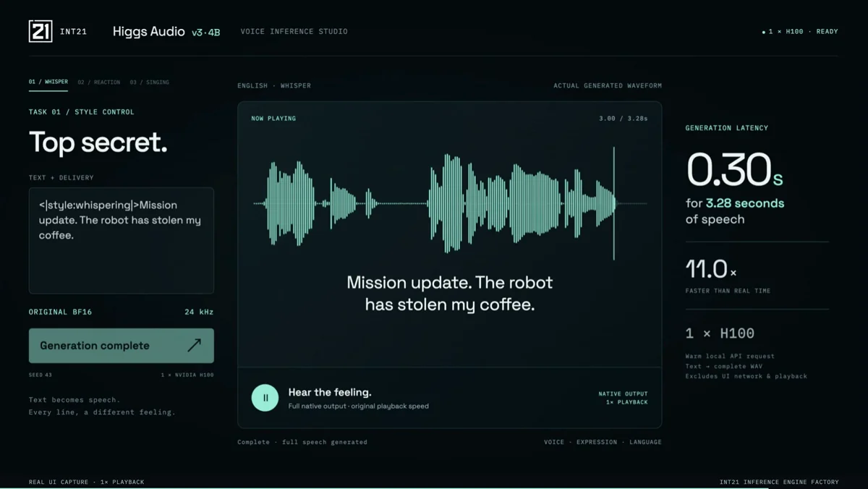This screenshot has height=489, width=868.
Task: Click the arrow icon on Generation complete
Action: point(194,345)
